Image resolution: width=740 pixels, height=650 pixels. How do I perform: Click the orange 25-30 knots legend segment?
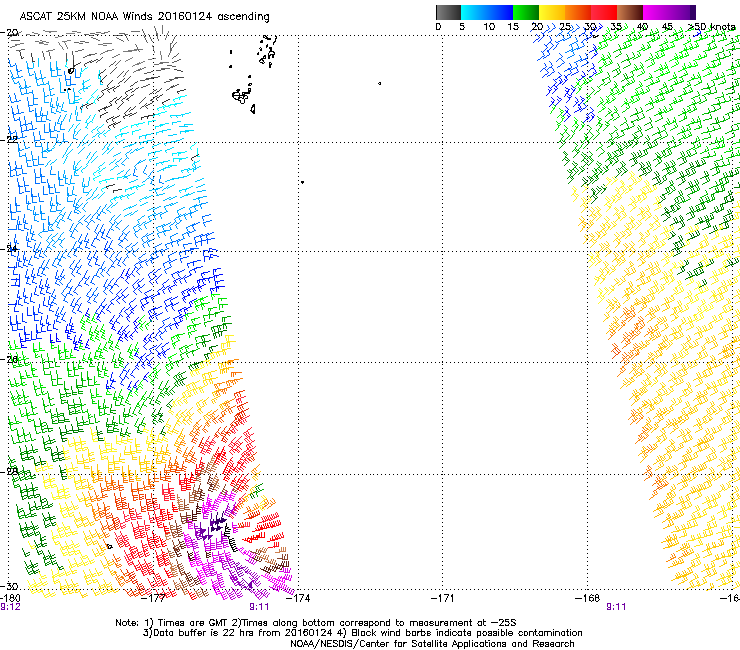[578, 12]
